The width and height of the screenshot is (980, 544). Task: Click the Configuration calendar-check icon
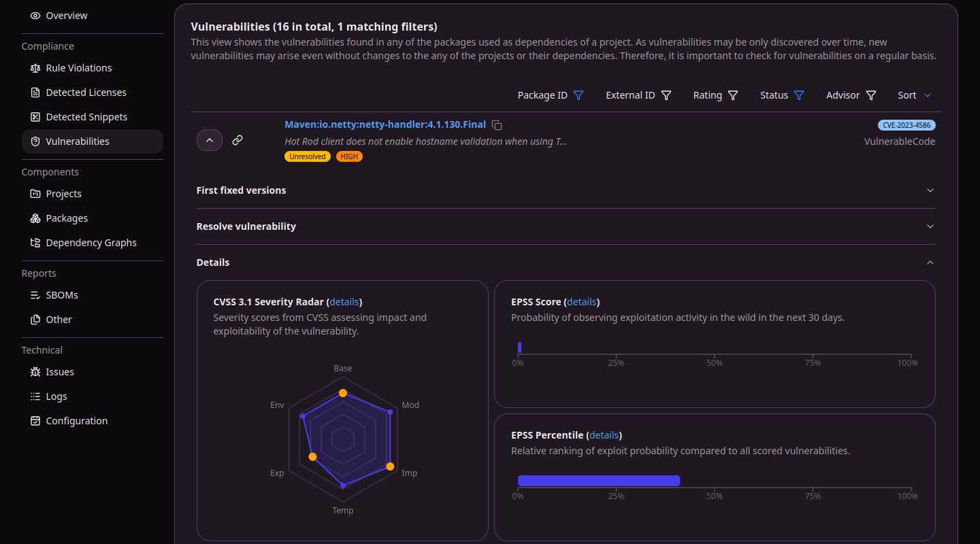(35, 421)
